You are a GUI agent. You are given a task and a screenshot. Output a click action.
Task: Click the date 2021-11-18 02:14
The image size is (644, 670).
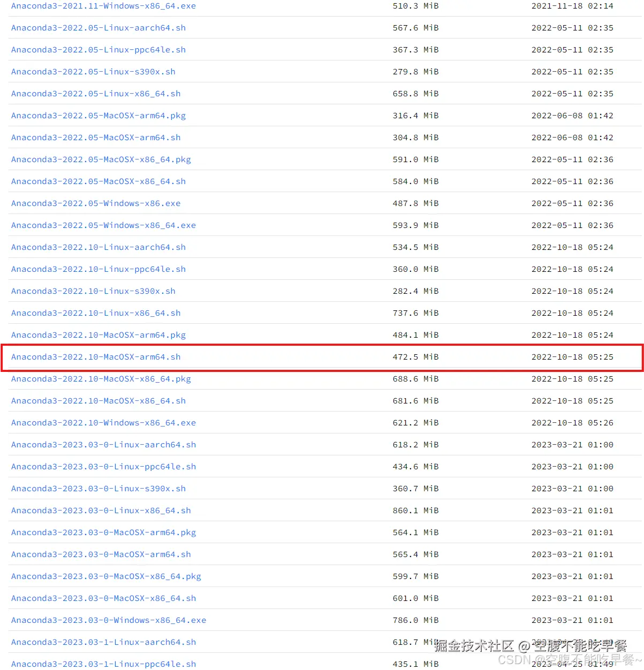pyautogui.click(x=572, y=6)
